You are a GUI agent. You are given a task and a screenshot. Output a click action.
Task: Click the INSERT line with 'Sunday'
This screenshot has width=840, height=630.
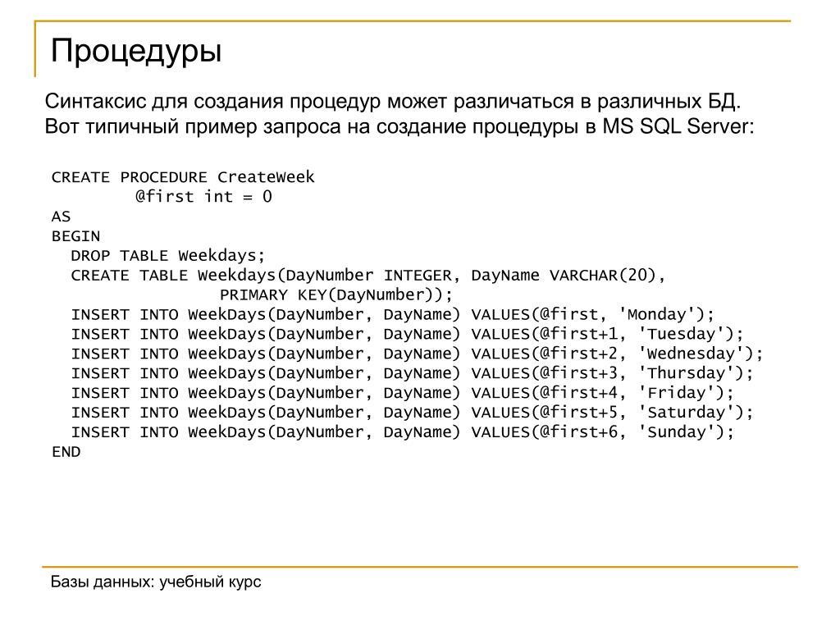pyautogui.click(x=402, y=431)
